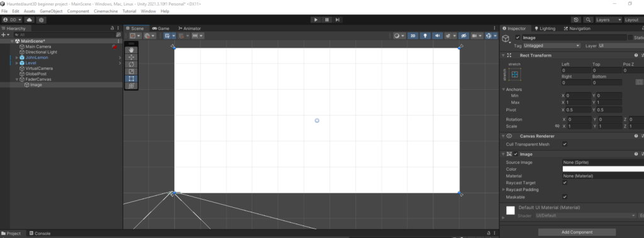
Task: Click the Play button
Action: tap(316, 19)
